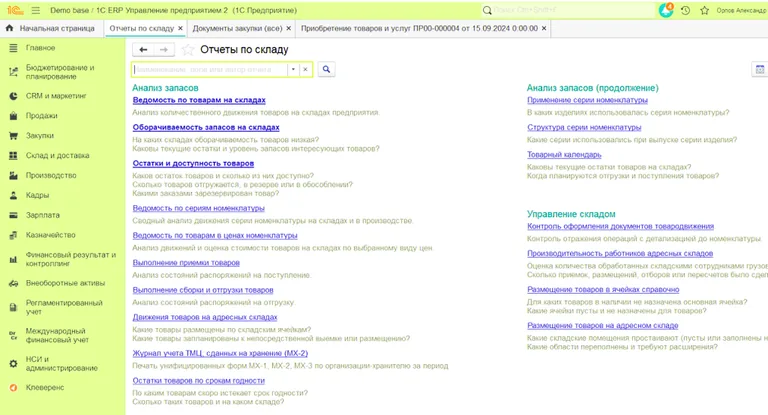Click the search magnifier button next to filter

pos(326,70)
